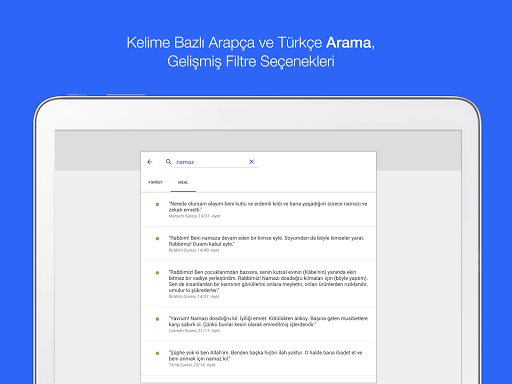Go back using the left arrow
Image resolution: width=512 pixels, height=384 pixels.
coord(150,162)
